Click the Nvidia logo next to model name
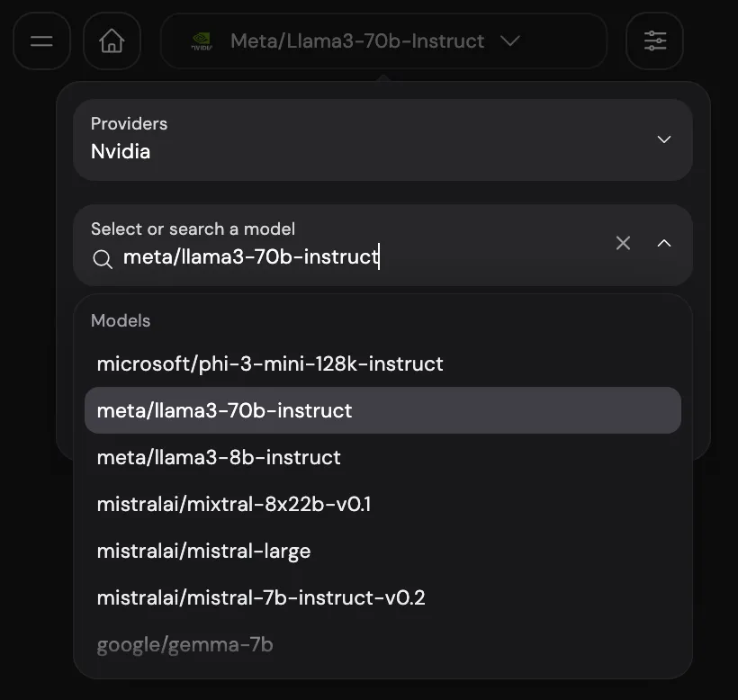Screen dimensions: 738x700 pos(202,40)
